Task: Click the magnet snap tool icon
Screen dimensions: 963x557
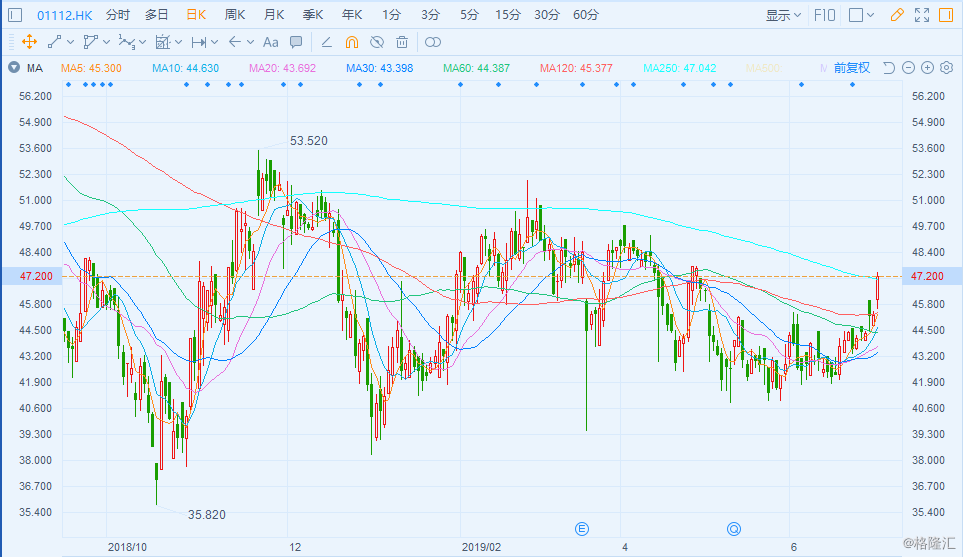Action: 351,42
